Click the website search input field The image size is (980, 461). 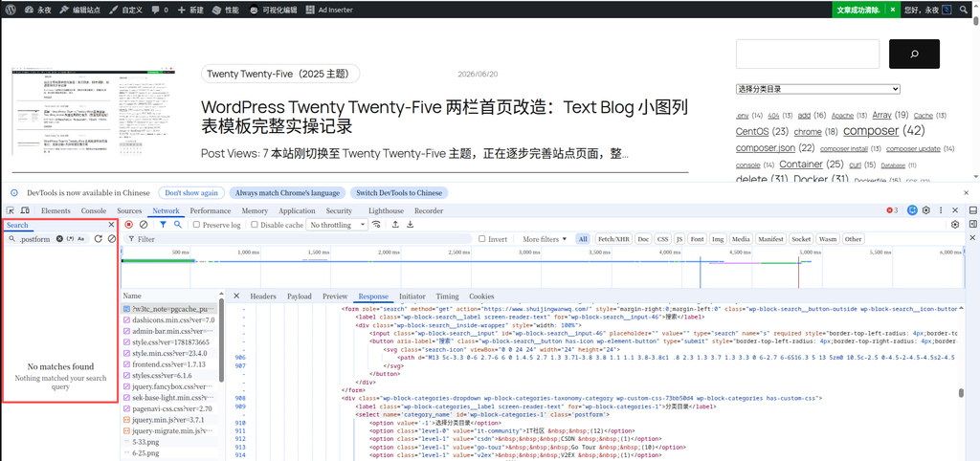click(808, 55)
